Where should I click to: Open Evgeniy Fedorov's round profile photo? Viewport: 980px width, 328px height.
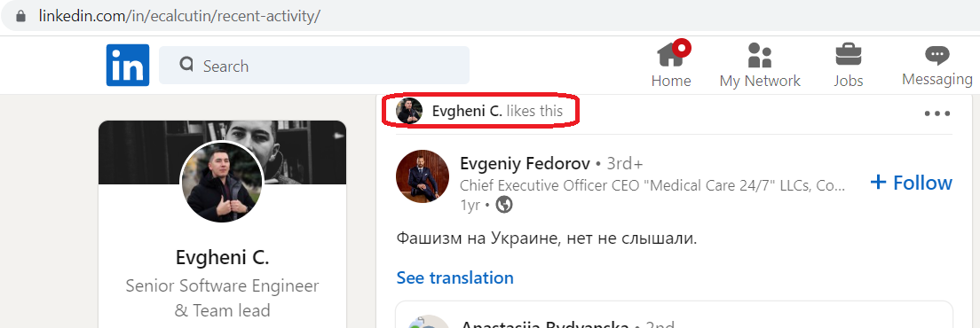[423, 176]
